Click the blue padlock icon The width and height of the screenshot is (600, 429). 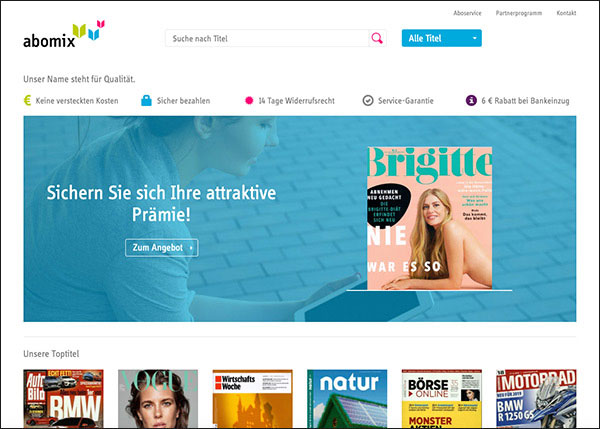(x=146, y=100)
